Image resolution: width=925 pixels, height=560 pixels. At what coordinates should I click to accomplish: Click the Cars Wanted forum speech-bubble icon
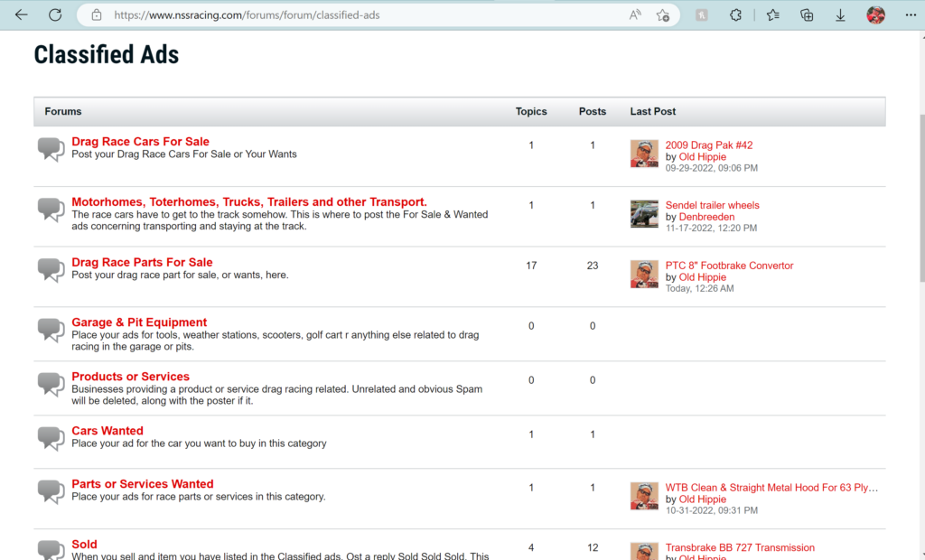click(51, 437)
